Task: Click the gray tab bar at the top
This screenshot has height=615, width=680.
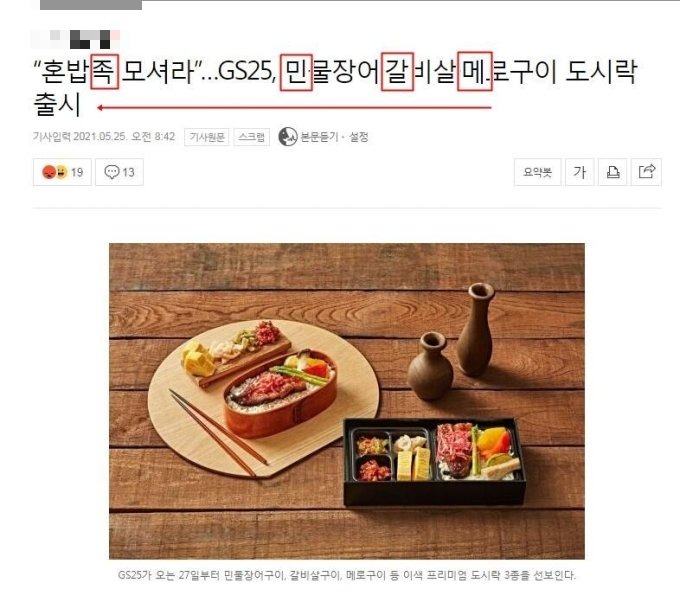Action: click(x=91, y=5)
